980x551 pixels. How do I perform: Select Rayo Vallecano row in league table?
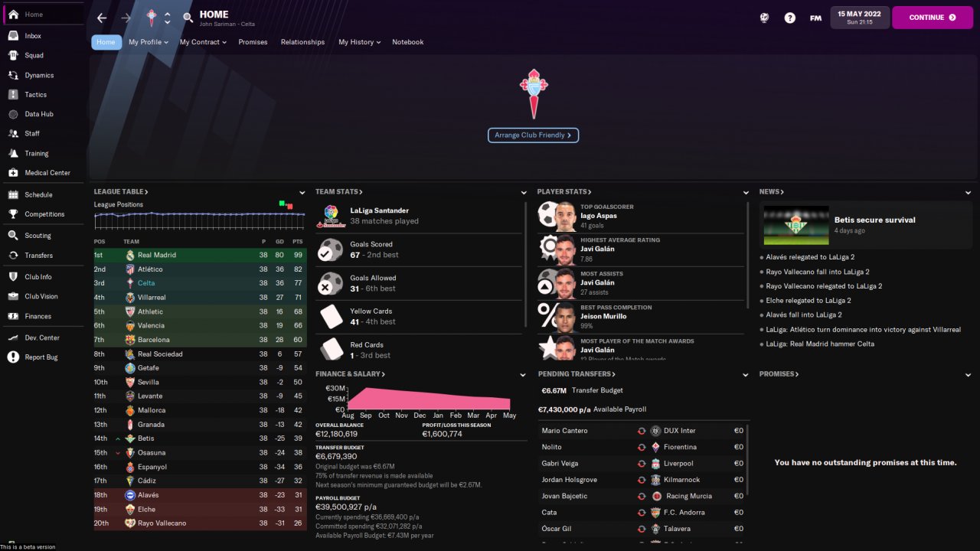click(x=199, y=523)
